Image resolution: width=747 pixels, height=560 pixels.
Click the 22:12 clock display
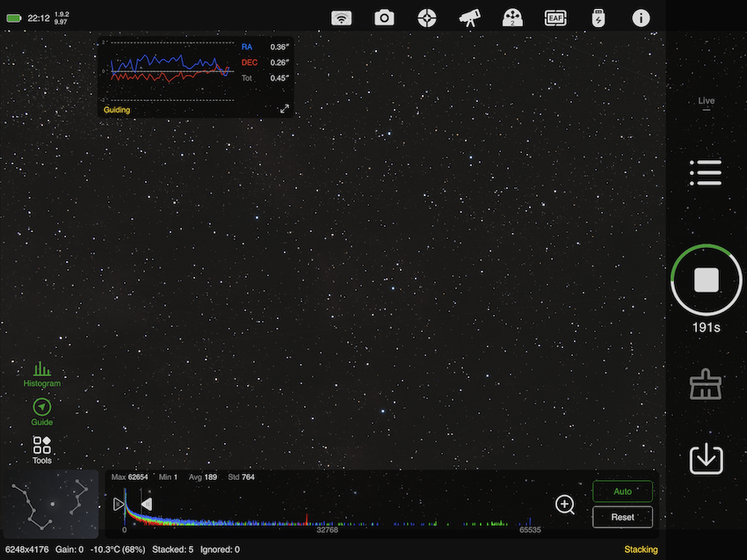[x=39, y=18]
